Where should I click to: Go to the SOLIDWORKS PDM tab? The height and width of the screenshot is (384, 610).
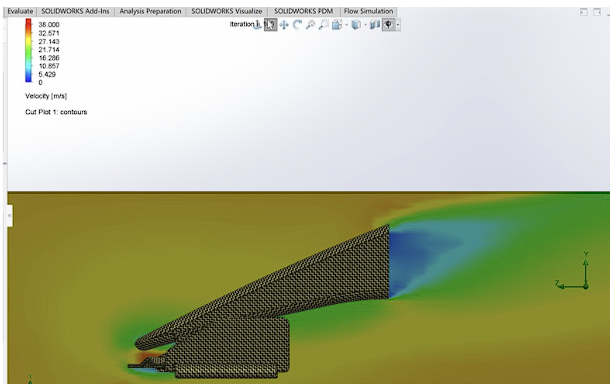[303, 11]
